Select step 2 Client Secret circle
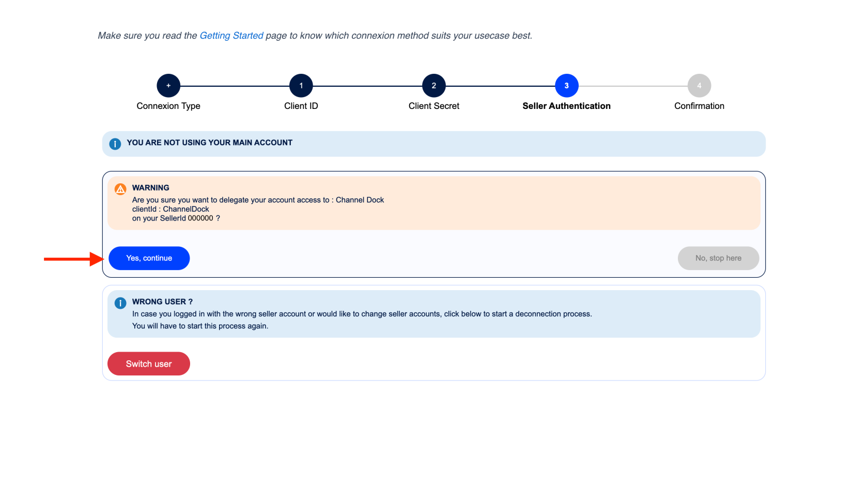Image resolution: width=868 pixels, height=490 pixels. pos(434,86)
